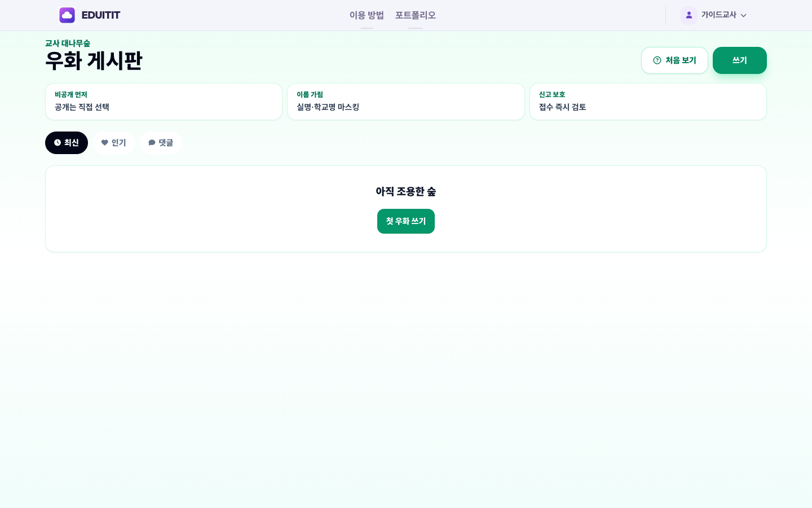Click the 우화 게시판 page heading
The width and height of the screenshot is (812, 508).
click(x=94, y=61)
